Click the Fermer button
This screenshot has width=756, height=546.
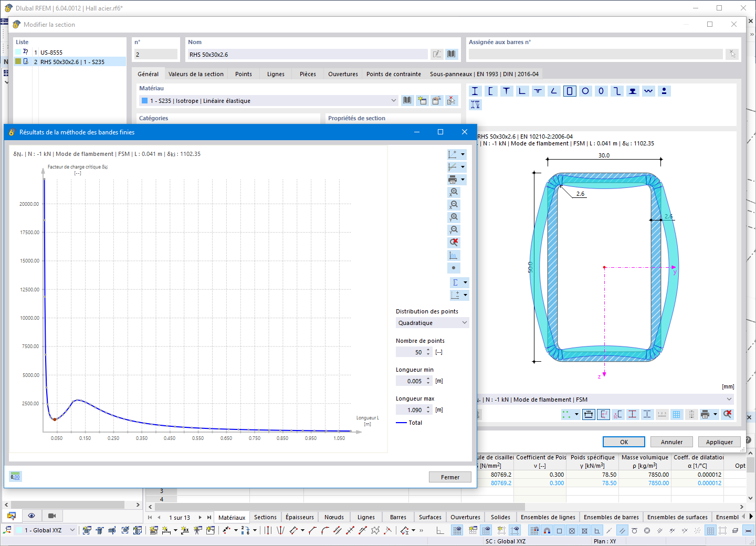point(450,477)
